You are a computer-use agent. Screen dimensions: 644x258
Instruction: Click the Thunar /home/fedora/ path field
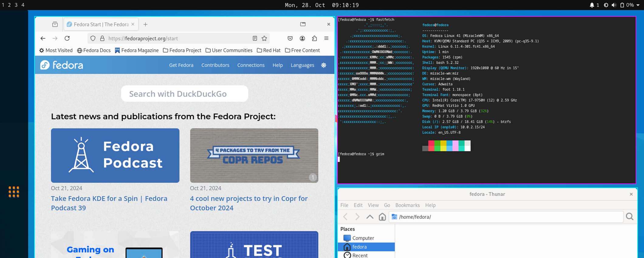point(506,217)
